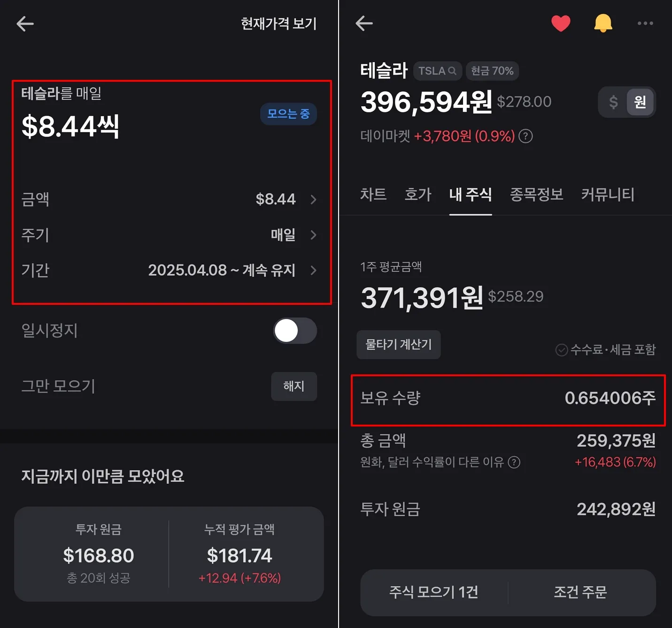This screenshot has width=672, height=628.
Task: Tap the red heart favorite icon
Action: tap(561, 23)
